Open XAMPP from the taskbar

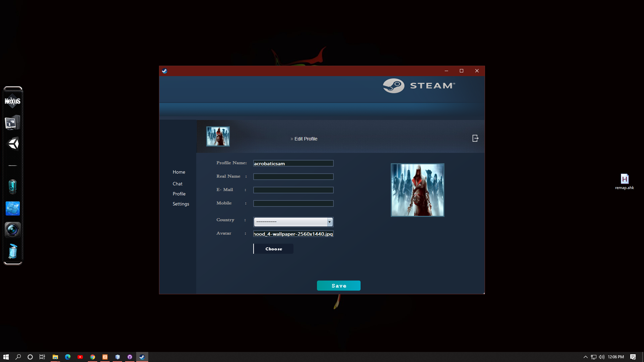(105, 357)
